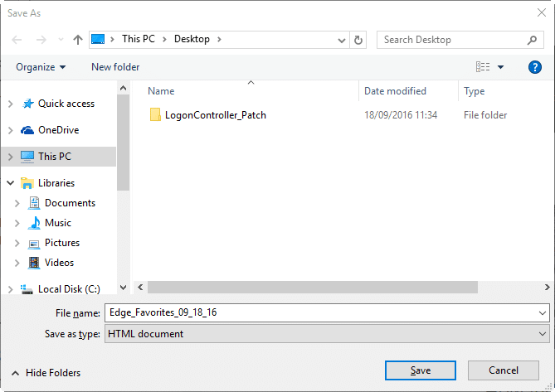Click navigation pane scroll down arrow

point(123,288)
